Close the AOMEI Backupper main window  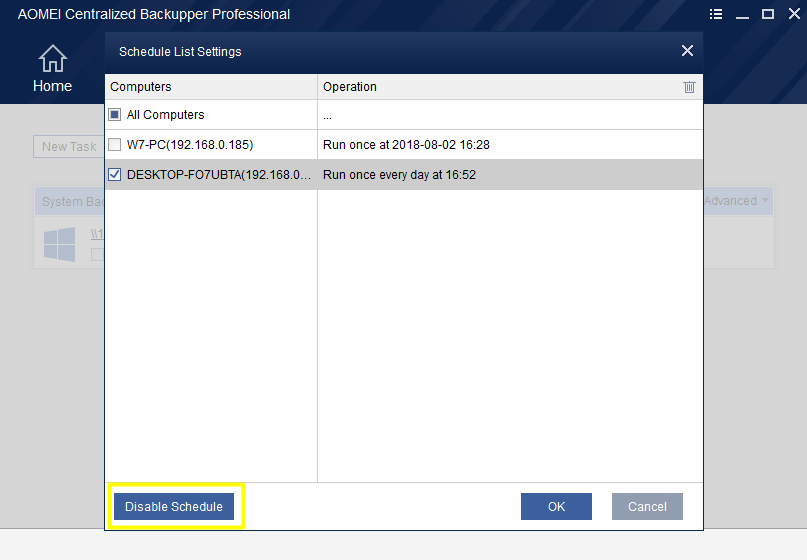coord(794,14)
